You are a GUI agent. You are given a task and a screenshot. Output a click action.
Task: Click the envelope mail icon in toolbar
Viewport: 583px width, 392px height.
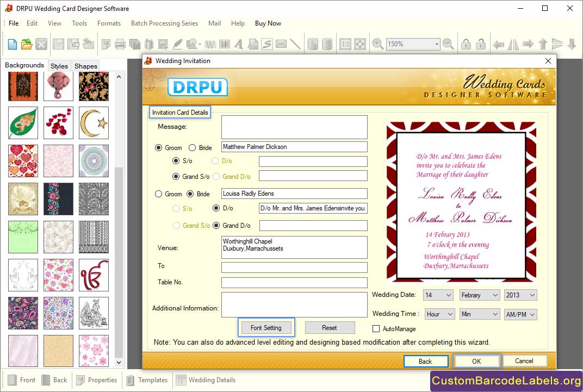tap(281, 44)
